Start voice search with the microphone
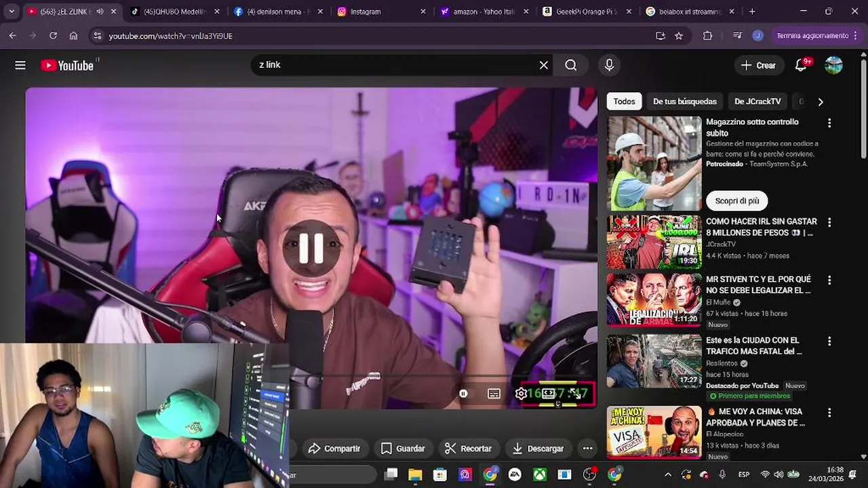 point(609,65)
